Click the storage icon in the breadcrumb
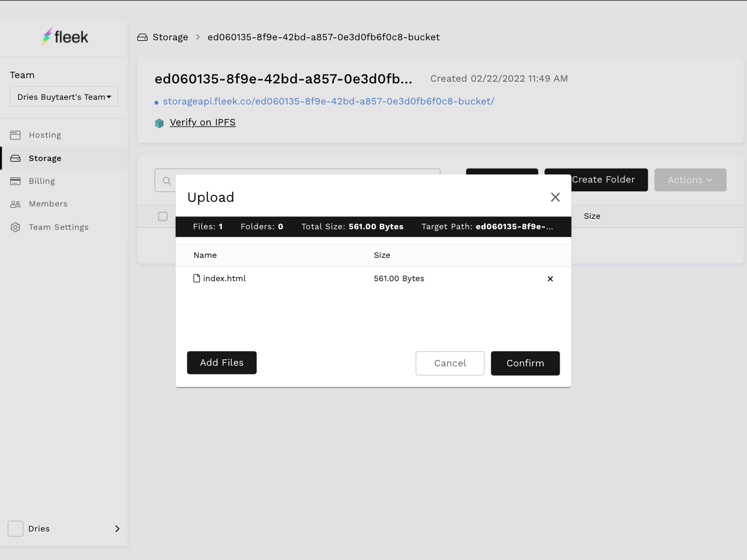 142,37
